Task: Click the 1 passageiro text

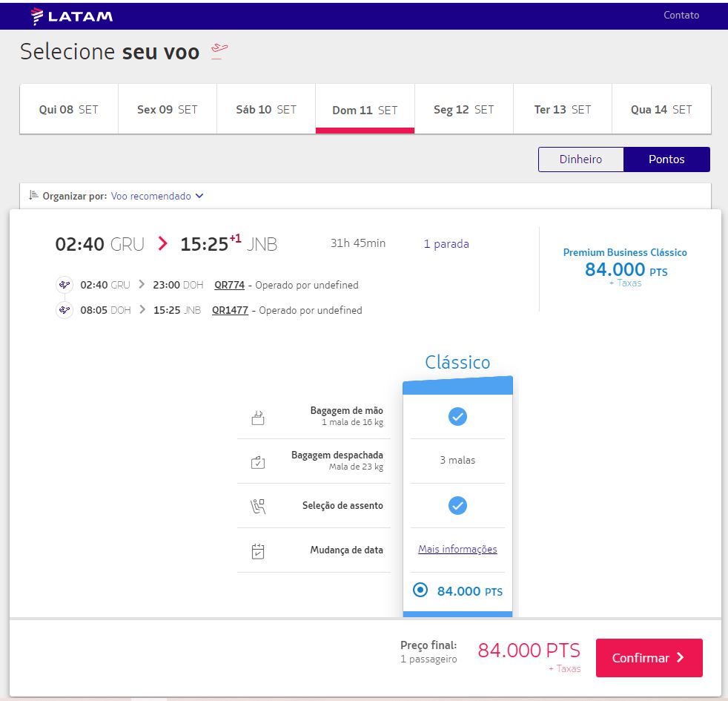Action: (x=428, y=659)
